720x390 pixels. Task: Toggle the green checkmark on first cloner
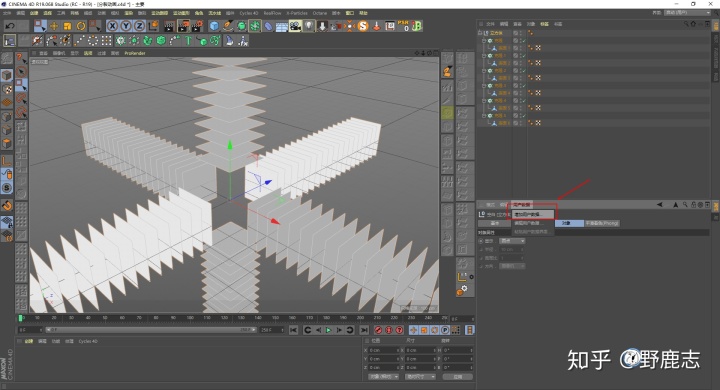[x=523, y=41]
